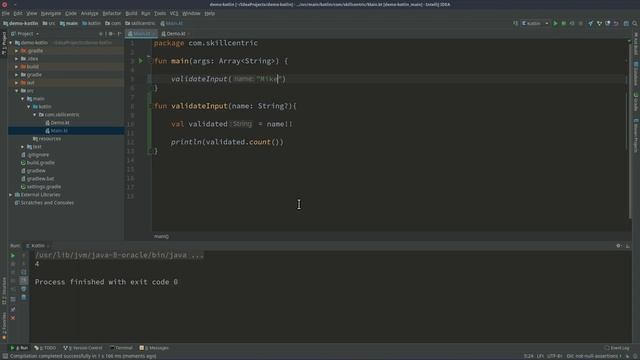The width and height of the screenshot is (640, 360).
Task: Click tool windows toggle icon in status bar
Action: (x=5, y=356)
